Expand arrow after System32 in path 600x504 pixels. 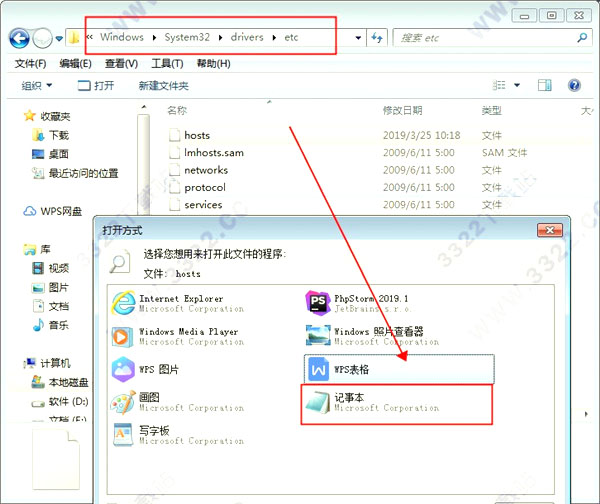coord(220,38)
